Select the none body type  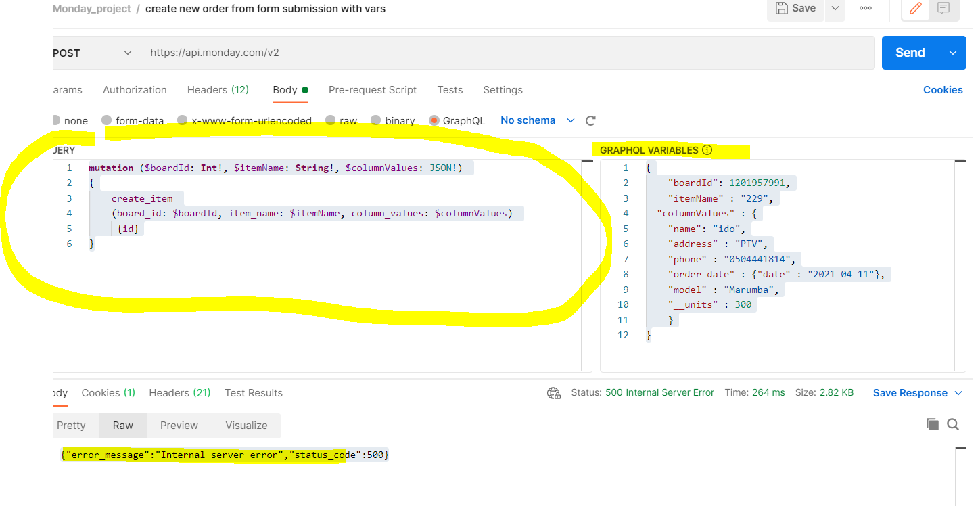(x=70, y=120)
